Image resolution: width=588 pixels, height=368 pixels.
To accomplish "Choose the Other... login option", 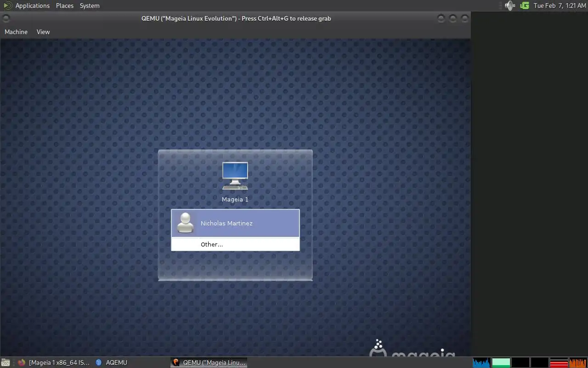I will tap(235, 244).
